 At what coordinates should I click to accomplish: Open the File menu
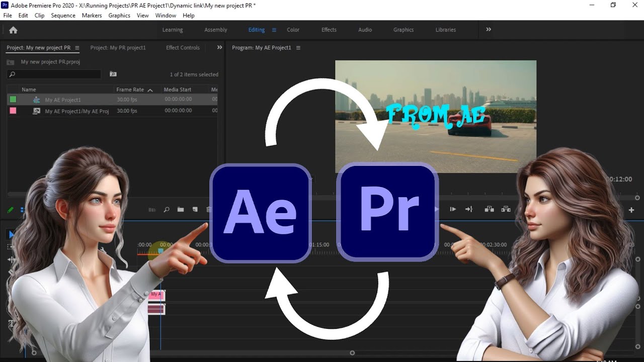point(8,16)
